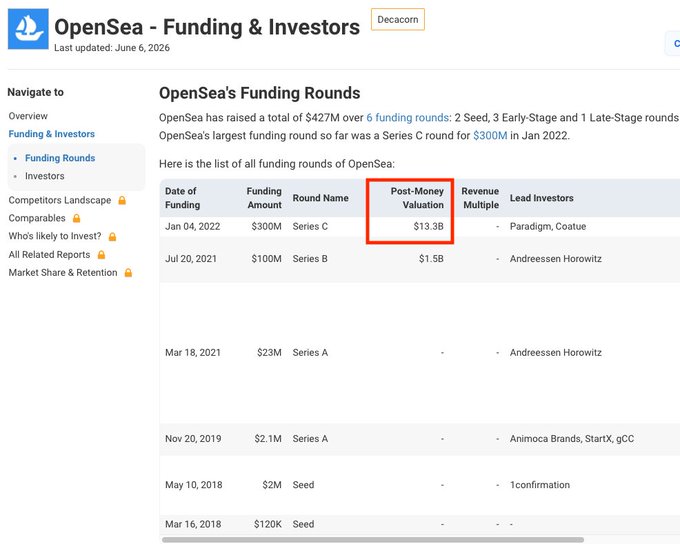The image size is (680, 544).
Task: Jump to Funding Rounds subsection
Action: pos(60,158)
